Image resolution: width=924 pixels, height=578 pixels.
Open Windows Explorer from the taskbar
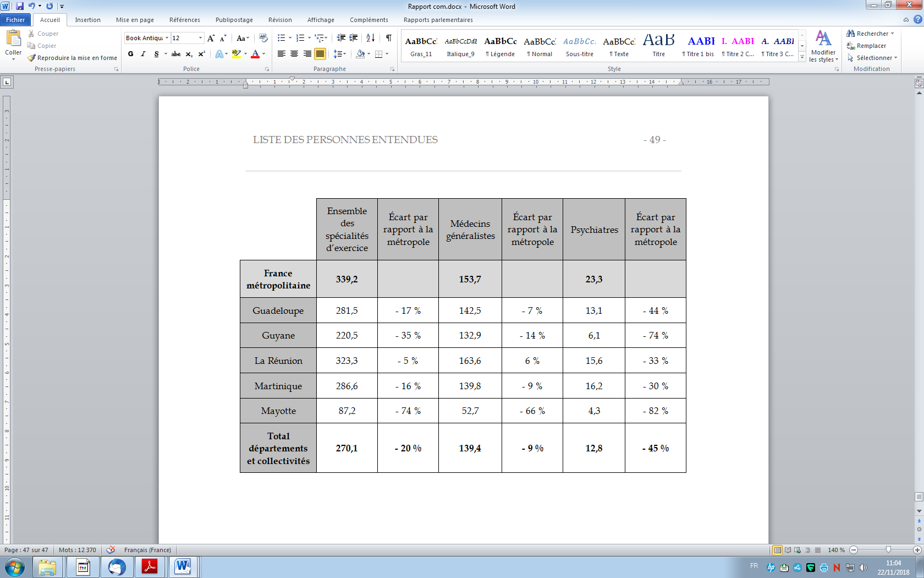point(47,567)
